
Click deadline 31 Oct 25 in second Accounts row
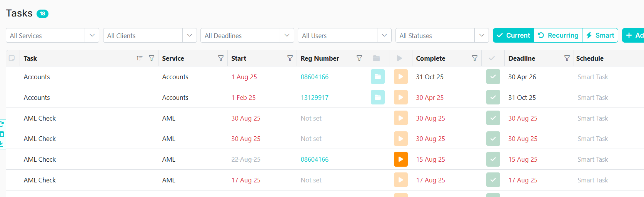(522, 98)
